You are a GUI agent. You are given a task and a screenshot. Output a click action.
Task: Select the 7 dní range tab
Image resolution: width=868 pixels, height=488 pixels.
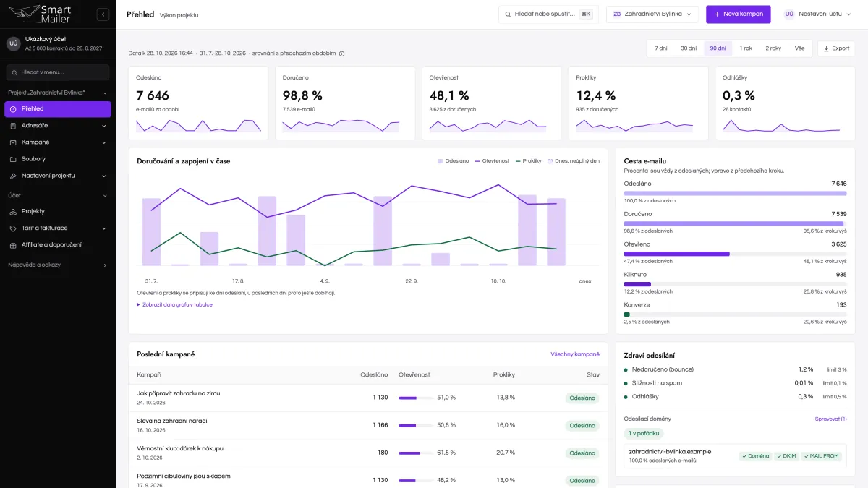click(x=661, y=48)
